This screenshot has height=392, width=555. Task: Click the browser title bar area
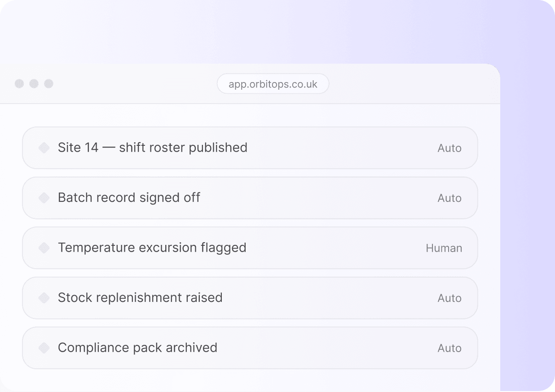(135, 84)
